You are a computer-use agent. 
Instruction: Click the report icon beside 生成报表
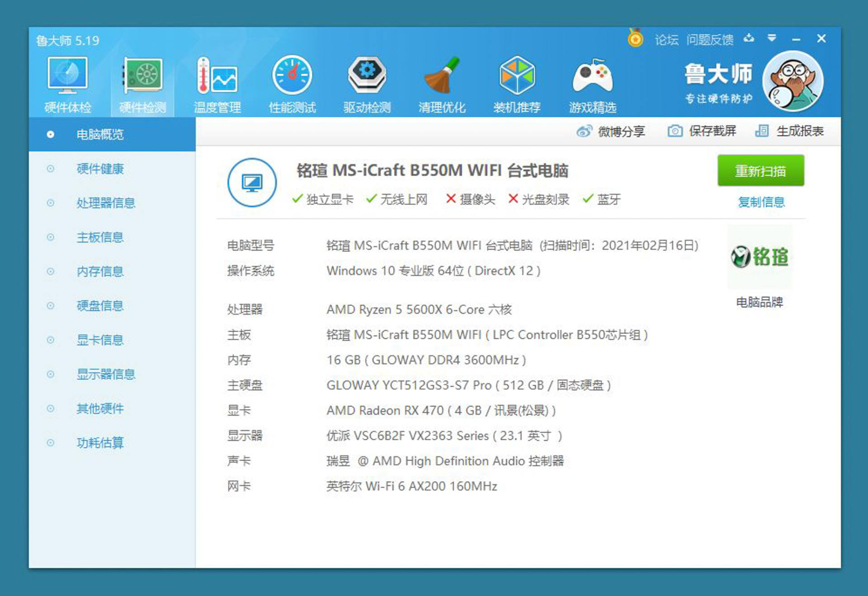coord(762,131)
